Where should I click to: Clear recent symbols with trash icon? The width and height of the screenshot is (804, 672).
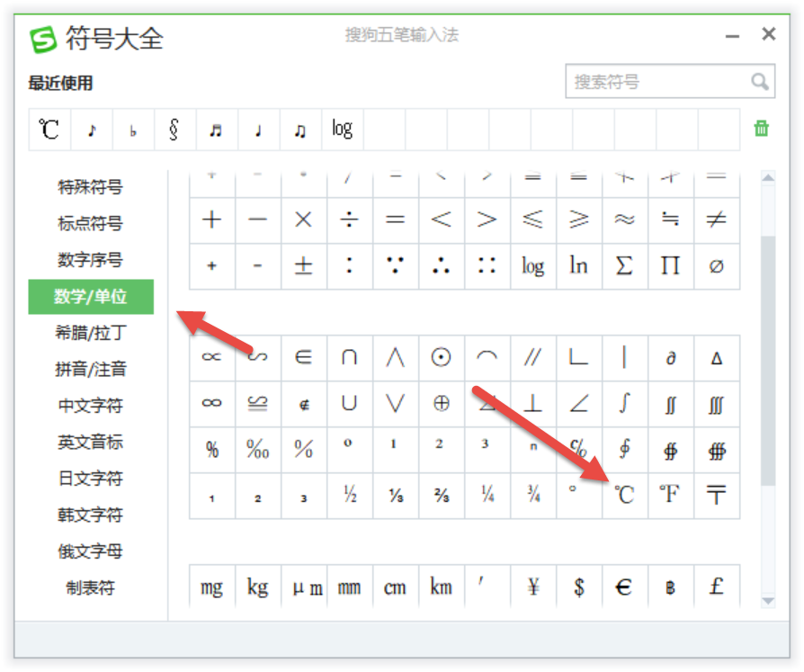coord(762,129)
